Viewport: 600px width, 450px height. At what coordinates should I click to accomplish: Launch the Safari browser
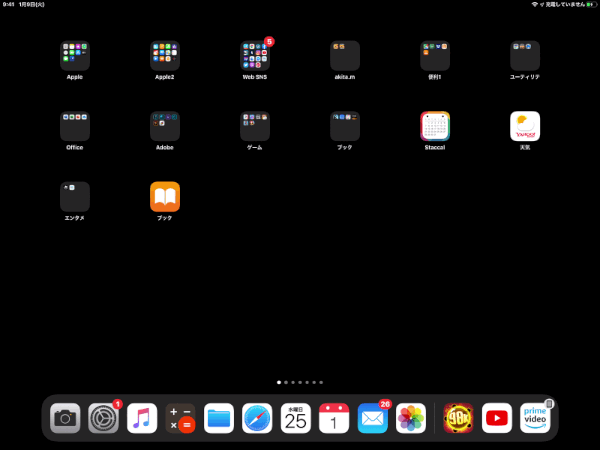(x=257, y=418)
